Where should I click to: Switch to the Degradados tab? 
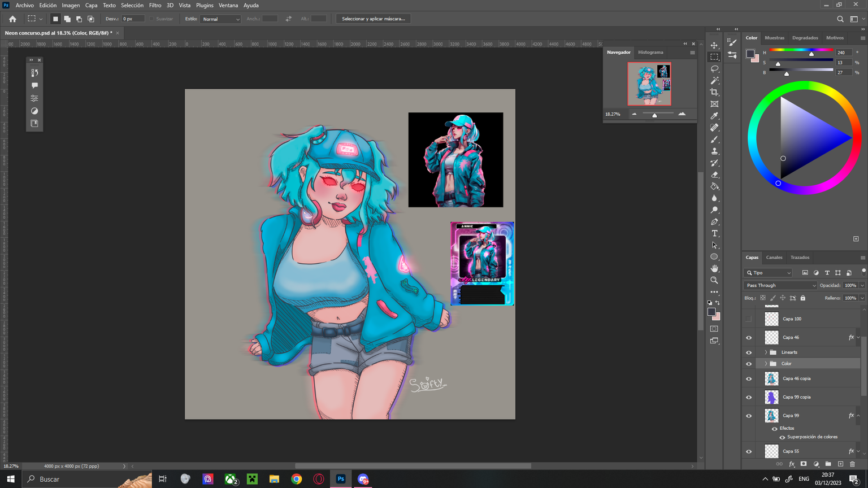(x=805, y=38)
